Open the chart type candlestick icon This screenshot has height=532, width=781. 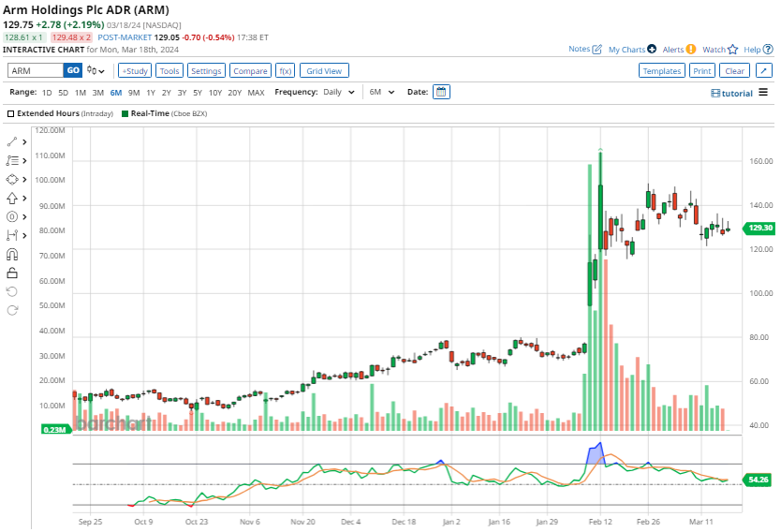coord(96,71)
